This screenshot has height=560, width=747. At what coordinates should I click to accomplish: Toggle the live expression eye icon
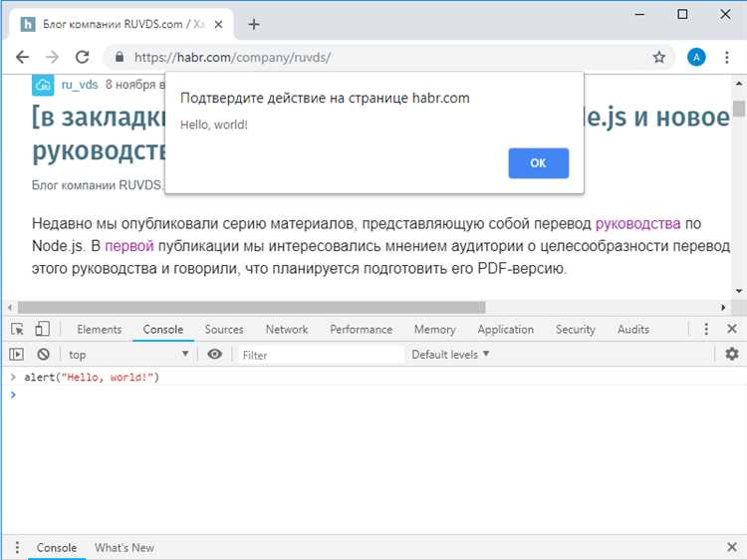click(215, 354)
